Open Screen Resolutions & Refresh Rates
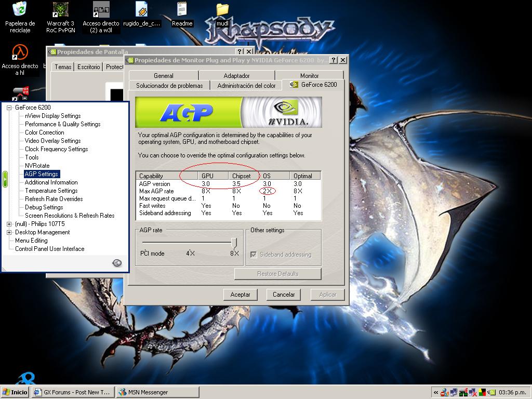 click(x=70, y=216)
